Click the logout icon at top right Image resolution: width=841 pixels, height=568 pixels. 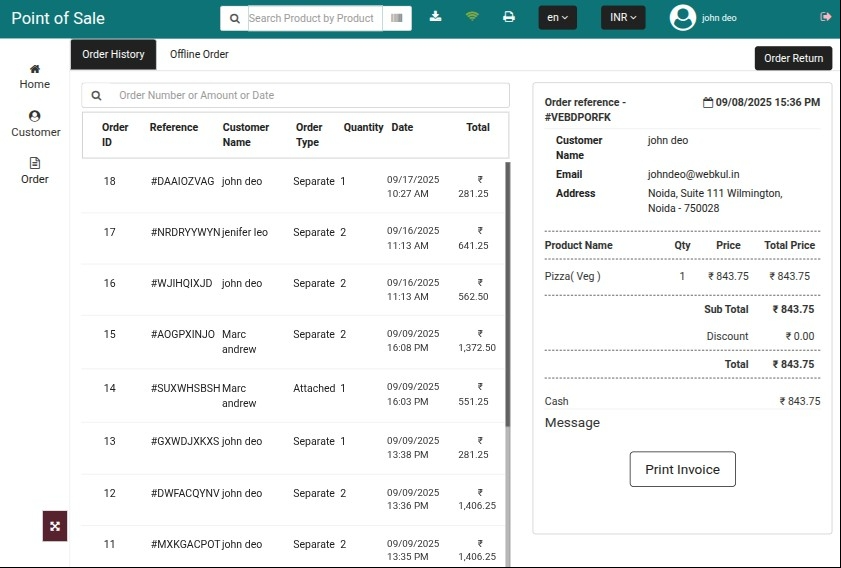(x=825, y=17)
